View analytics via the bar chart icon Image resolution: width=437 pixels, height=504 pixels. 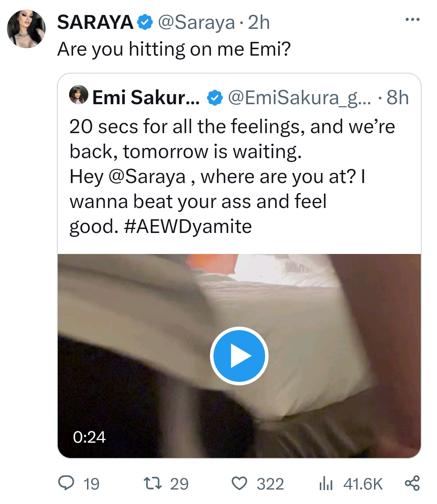tap(326, 484)
